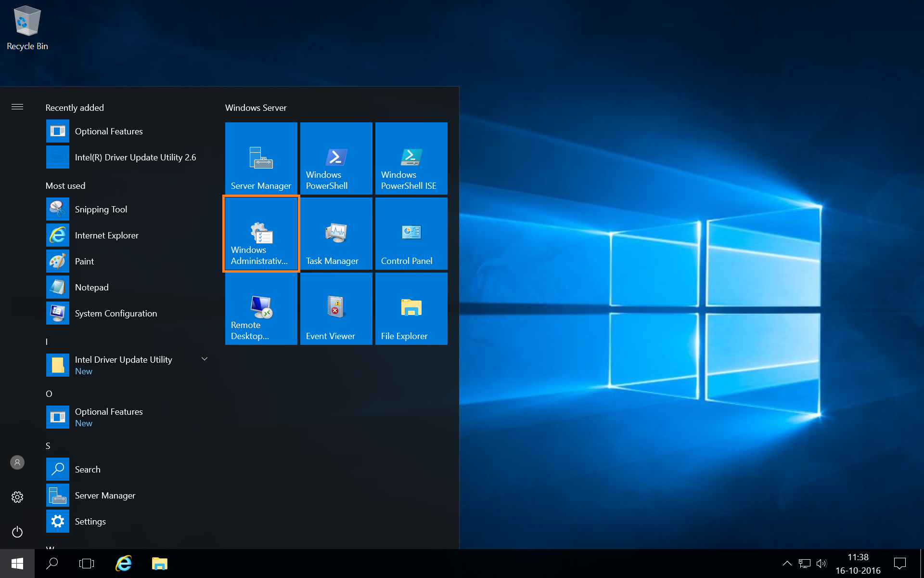Open the network status tray icon
Viewport: 924px width, 578px height.
[x=804, y=564]
